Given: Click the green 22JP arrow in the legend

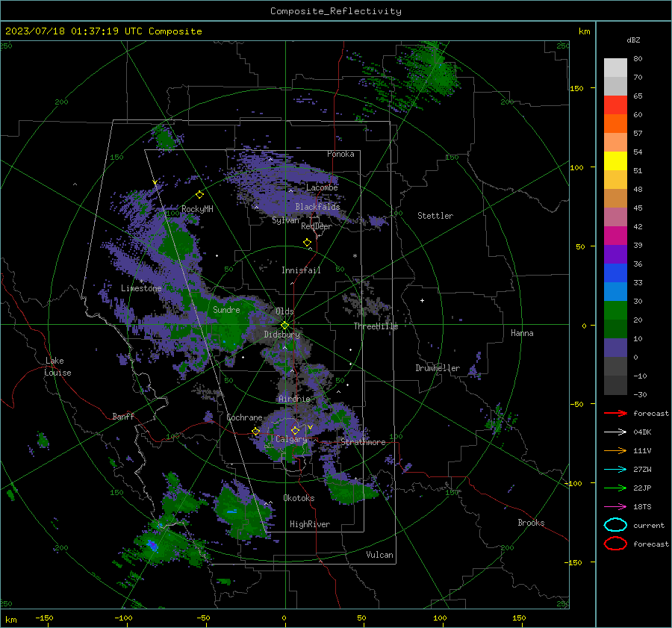Looking at the screenshot, I should [615, 488].
